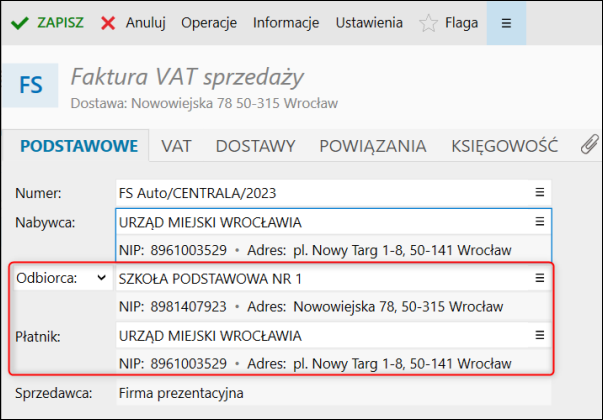Open the Informacje menu
603x420 pixels.
coord(286,23)
